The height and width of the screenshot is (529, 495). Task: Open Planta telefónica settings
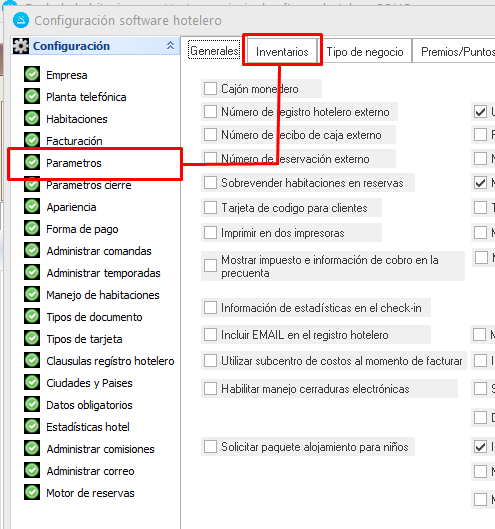coord(86,97)
